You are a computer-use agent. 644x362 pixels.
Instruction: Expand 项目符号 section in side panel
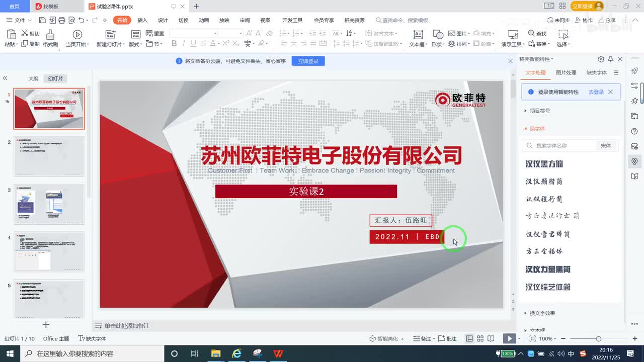pyautogui.click(x=537, y=111)
